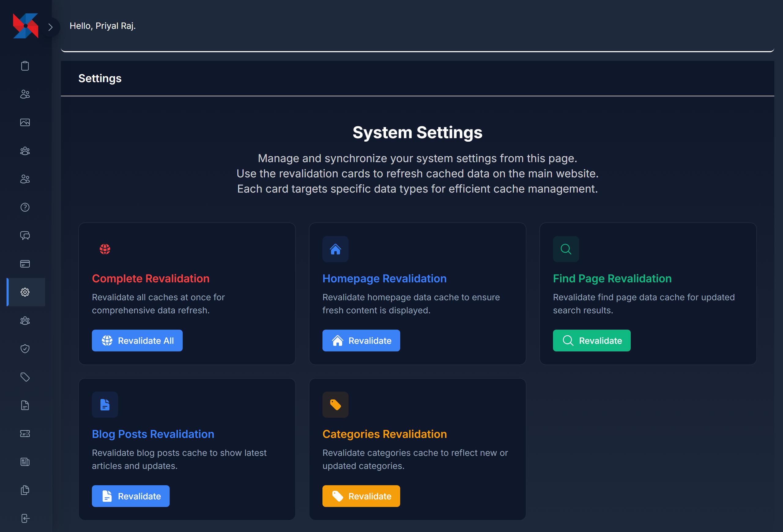This screenshot has width=783, height=532.
Task: Click the shield check sidebar icon
Action: 25,349
